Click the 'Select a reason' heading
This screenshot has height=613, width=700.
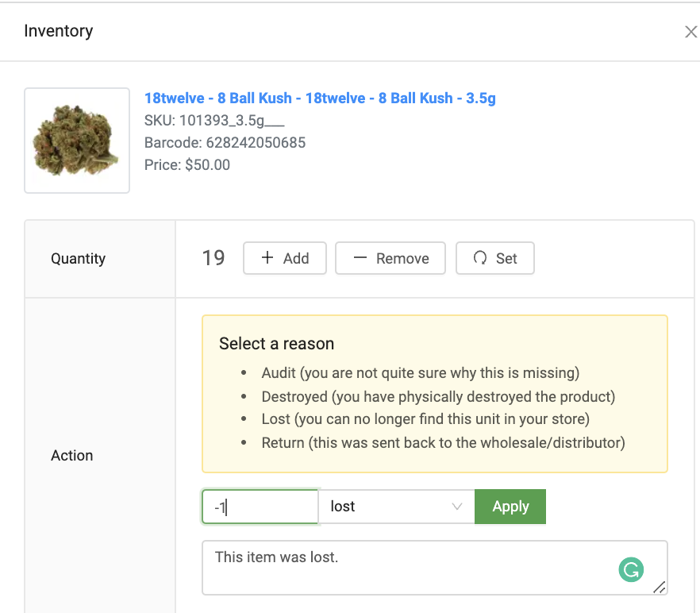tap(276, 344)
